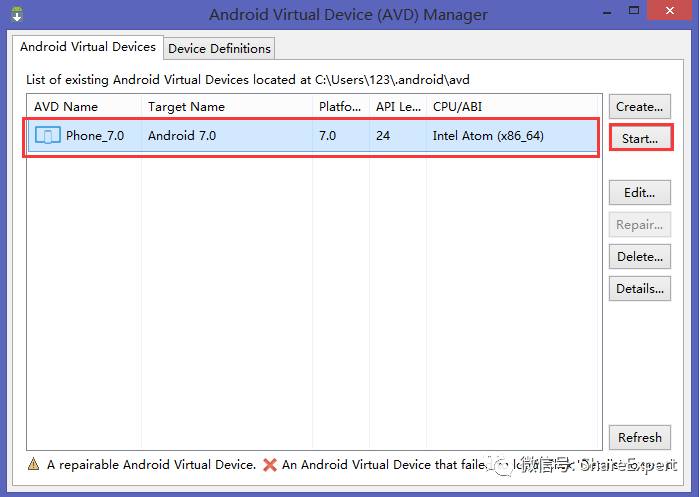Click the red X failed-device icon

tap(270, 464)
